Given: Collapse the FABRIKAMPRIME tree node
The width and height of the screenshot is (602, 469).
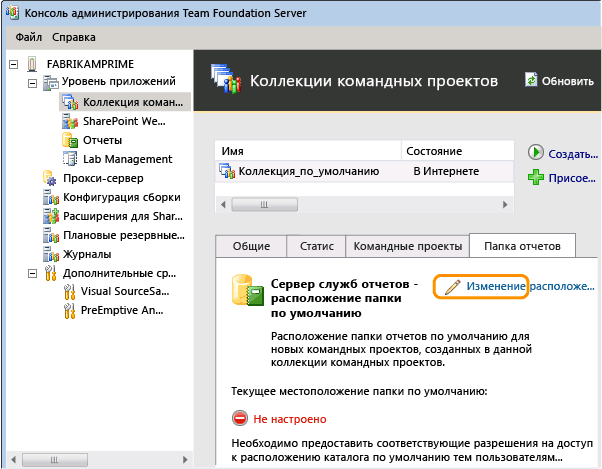Looking at the screenshot, I should [x=13, y=64].
